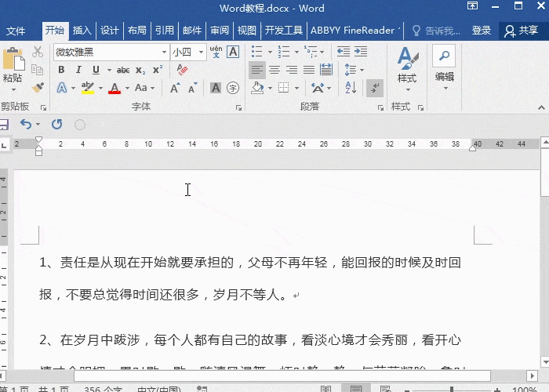
Task: Open bullets list dropdown arrow
Action: (270, 53)
